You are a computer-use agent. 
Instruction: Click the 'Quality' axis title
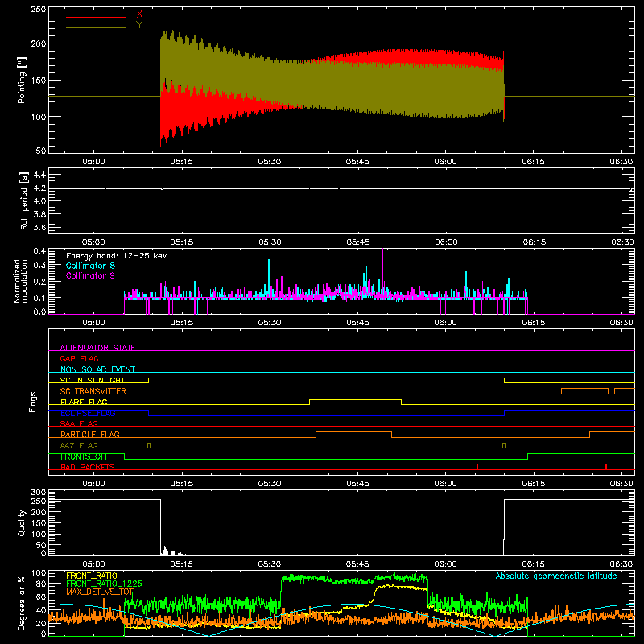click(22, 522)
